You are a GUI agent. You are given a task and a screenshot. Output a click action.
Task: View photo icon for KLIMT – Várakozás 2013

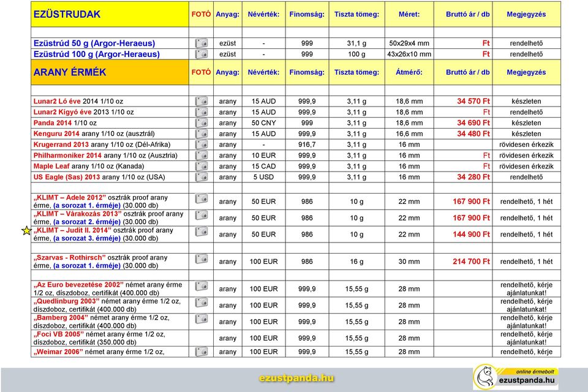(x=202, y=215)
